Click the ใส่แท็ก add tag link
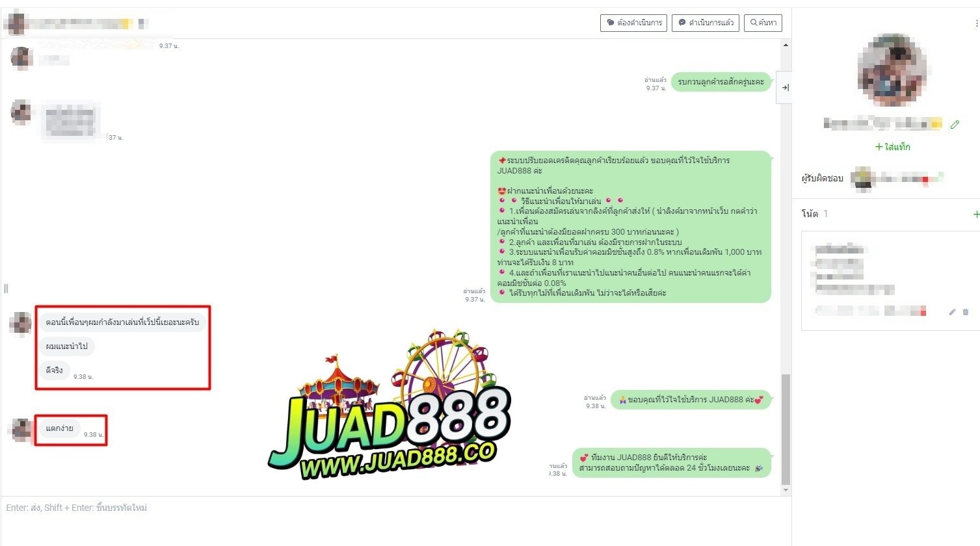Screen dimensions: 980x546 [892, 147]
